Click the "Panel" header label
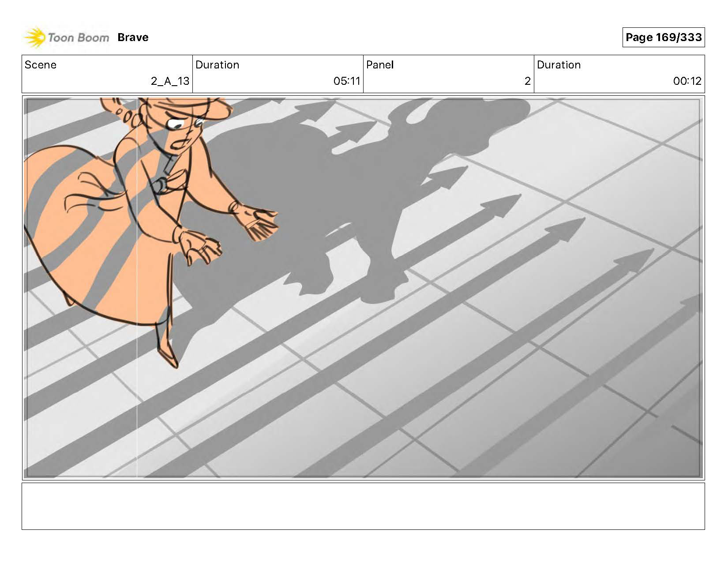The height and width of the screenshot is (563, 728). pos(380,65)
